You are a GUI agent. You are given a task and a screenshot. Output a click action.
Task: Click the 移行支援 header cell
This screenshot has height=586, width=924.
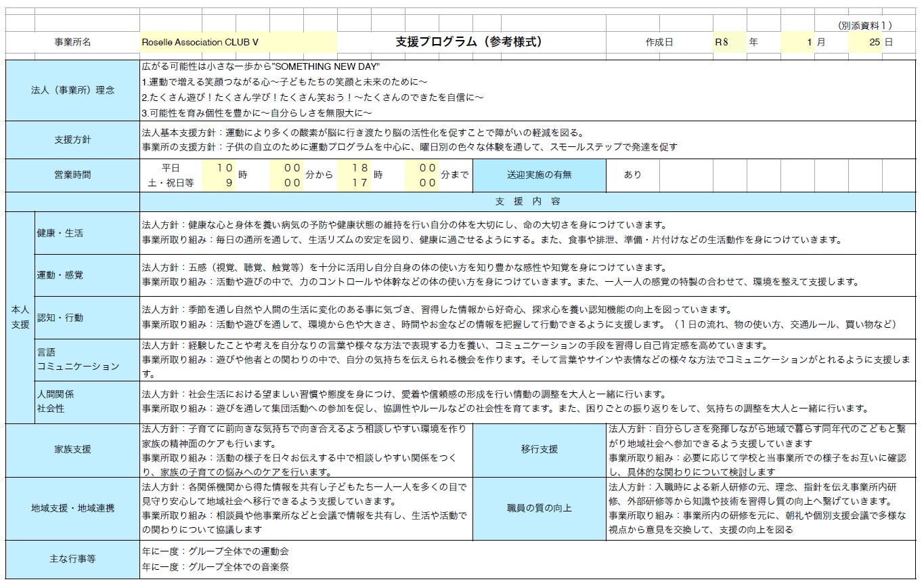coord(539,449)
